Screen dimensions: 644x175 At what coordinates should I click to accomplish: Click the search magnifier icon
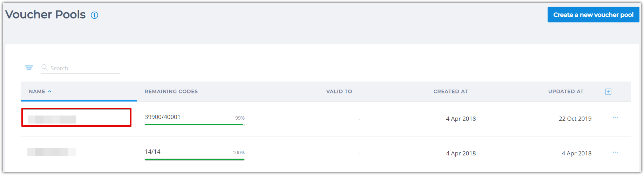click(45, 67)
